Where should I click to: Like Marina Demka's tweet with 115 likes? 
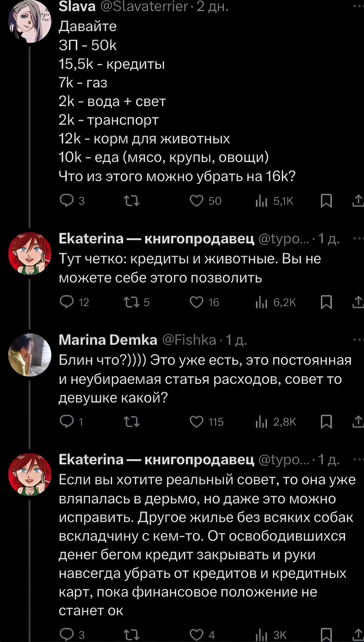coord(197,422)
